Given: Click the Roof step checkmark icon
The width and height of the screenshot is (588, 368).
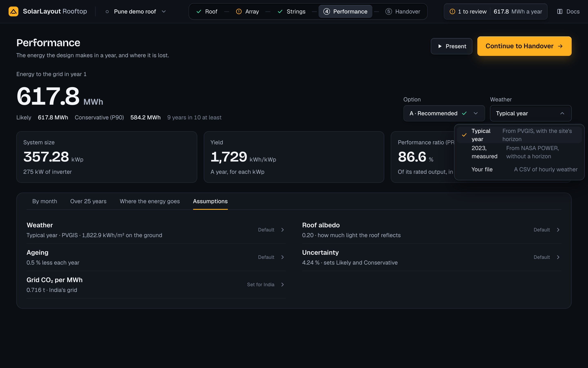Looking at the screenshot, I should [199, 11].
